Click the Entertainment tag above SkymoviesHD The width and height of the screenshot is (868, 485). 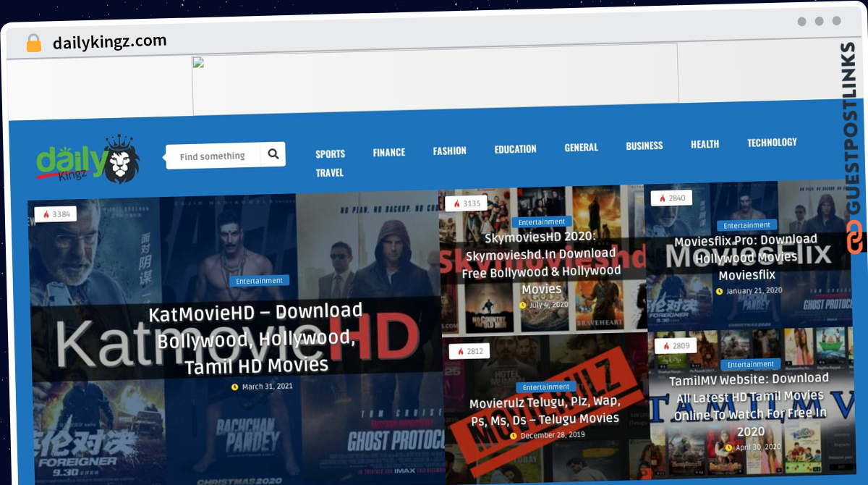click(542, 222)
